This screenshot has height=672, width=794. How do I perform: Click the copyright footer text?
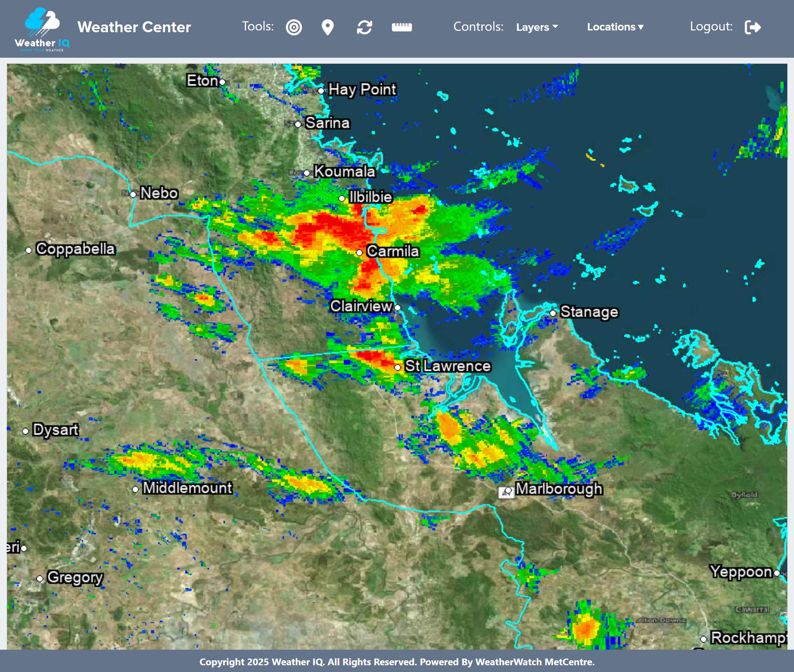(x=397, y=662)
